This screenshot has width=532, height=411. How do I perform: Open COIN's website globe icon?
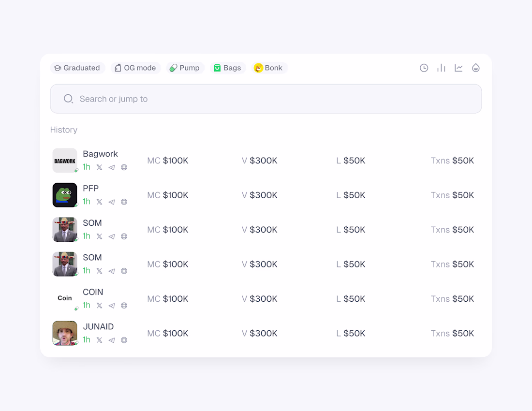(x=124, y=306)
